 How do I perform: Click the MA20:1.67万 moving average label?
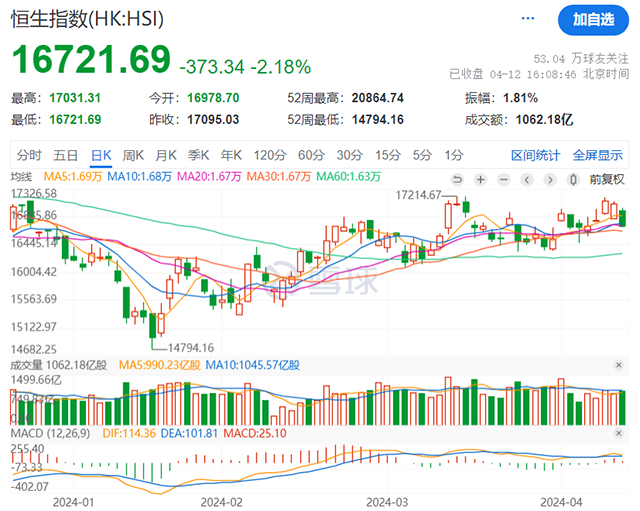(x=209, y=177)
